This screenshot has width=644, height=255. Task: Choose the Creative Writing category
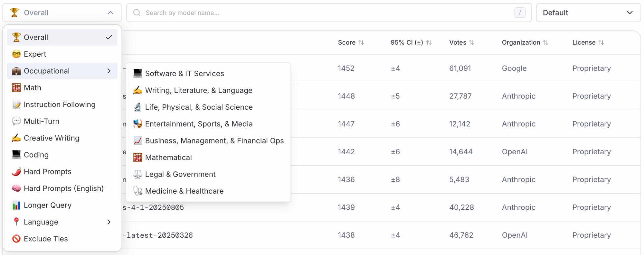pos(51,138)
